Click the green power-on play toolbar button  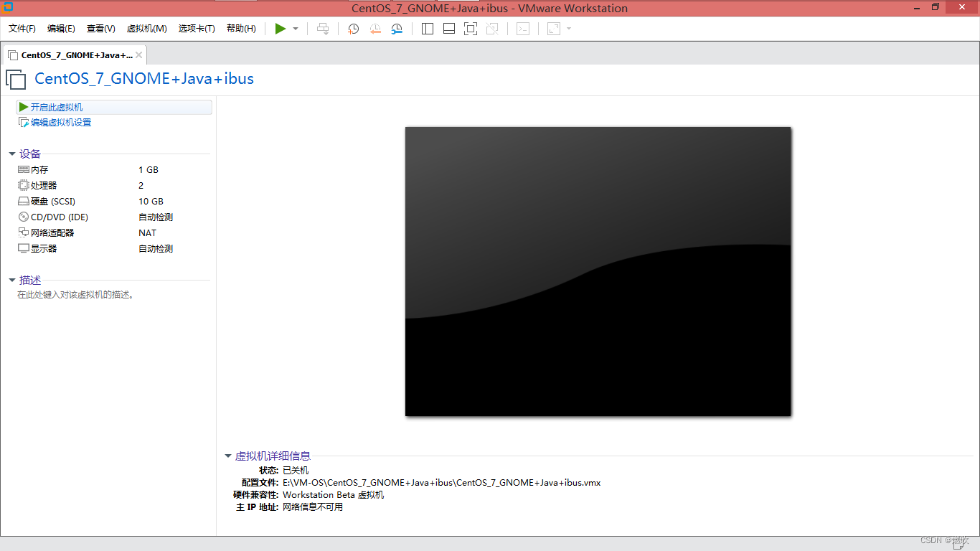tap(281, 29)
